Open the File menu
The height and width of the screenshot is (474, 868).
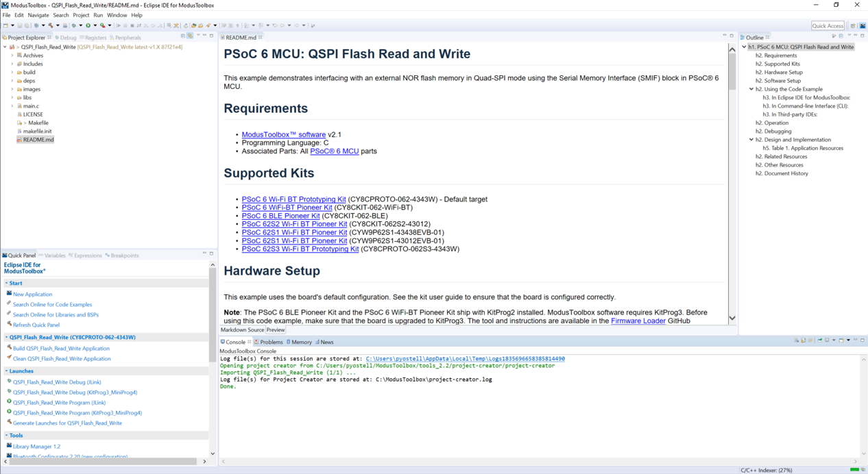pos(6,15)
